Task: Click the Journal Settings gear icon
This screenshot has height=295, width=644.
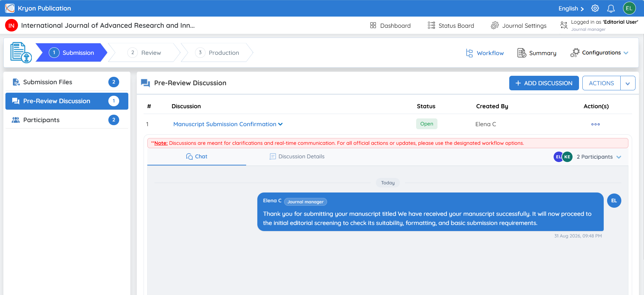Action: (495, 25)
